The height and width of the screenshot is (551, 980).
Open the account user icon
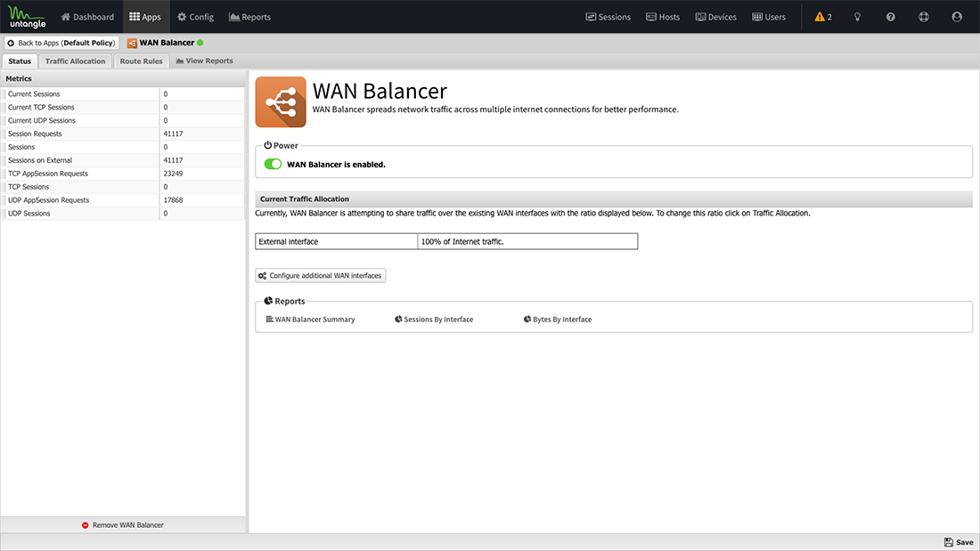point(957,17)
